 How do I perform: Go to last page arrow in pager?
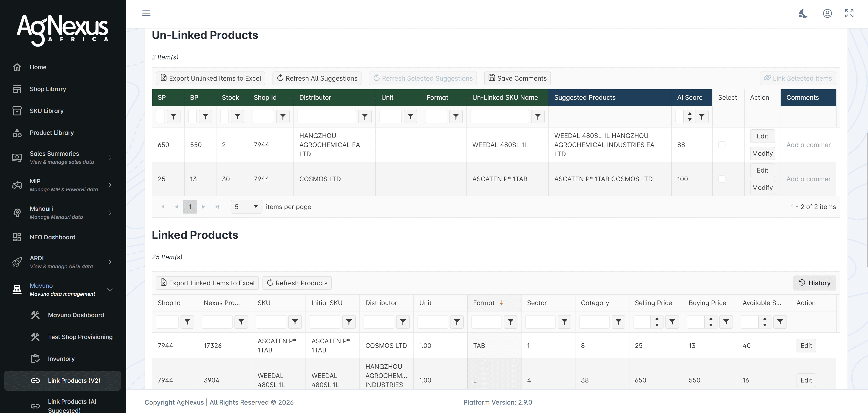pos(217,207)
